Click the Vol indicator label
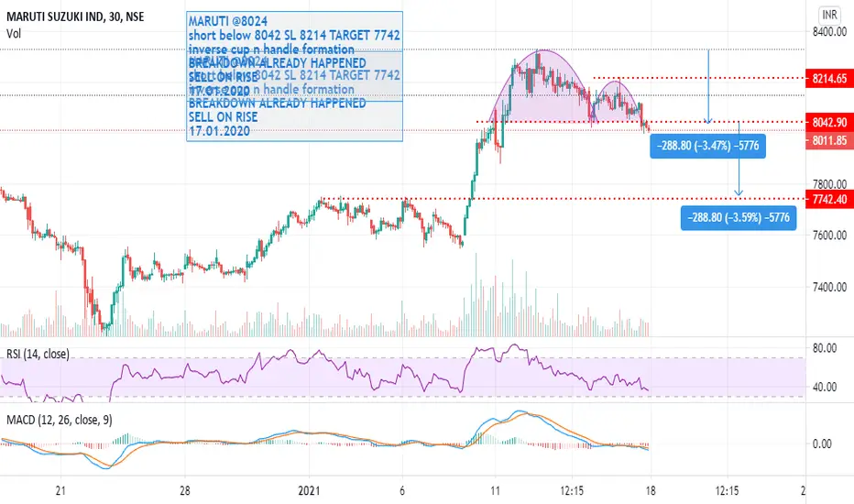Viewport: 854px width, 504px height. pyautogui.click(x=14, y=34)
